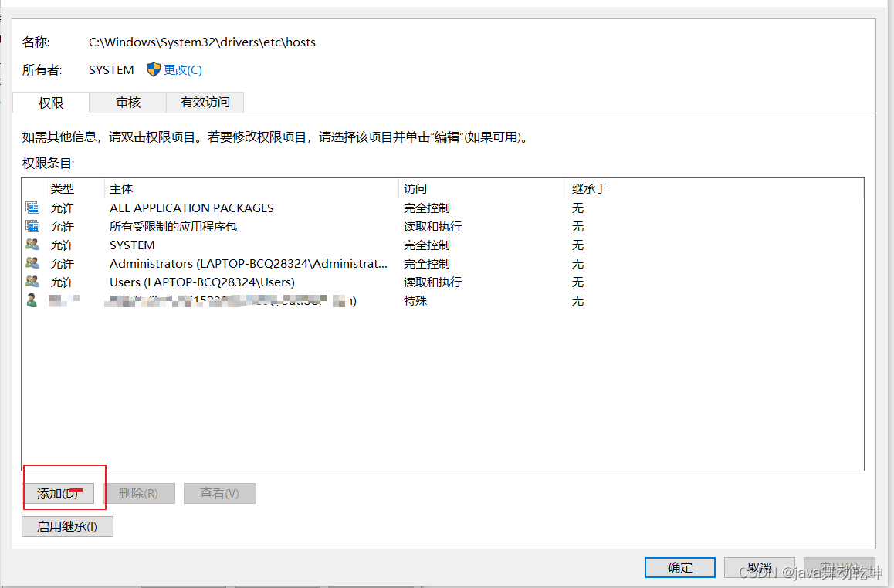
Task: Click the shield icon beside 更改(C)
Action: point(154,69)
